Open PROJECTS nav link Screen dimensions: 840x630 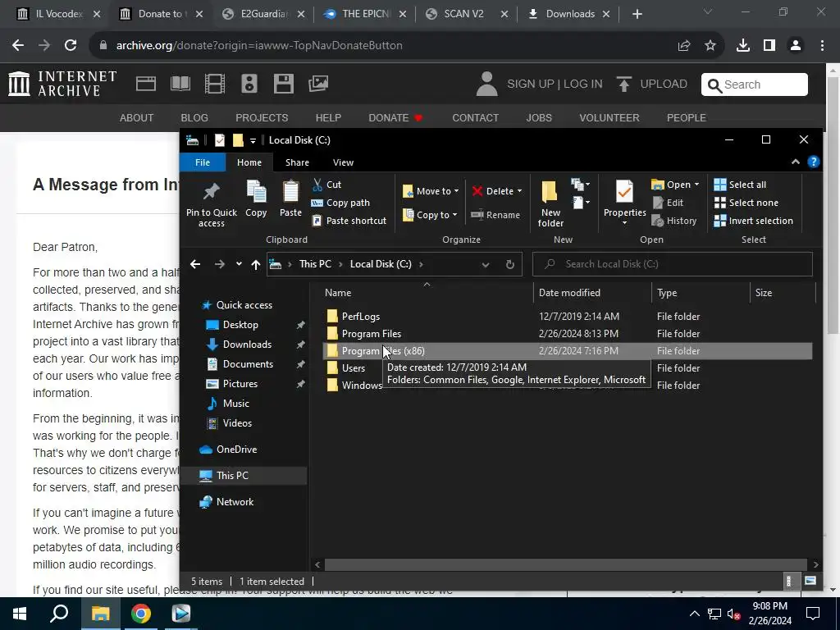click(262, 118)
